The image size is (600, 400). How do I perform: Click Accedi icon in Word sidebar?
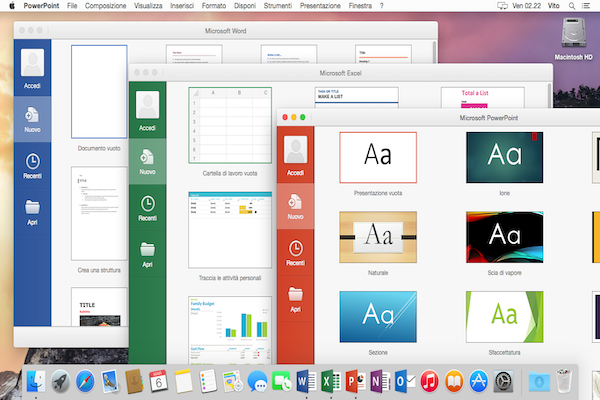[x=33, y=63]
